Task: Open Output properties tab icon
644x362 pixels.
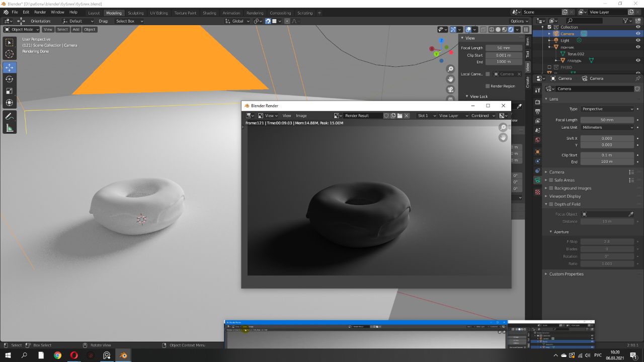Action: pos(537,112)
